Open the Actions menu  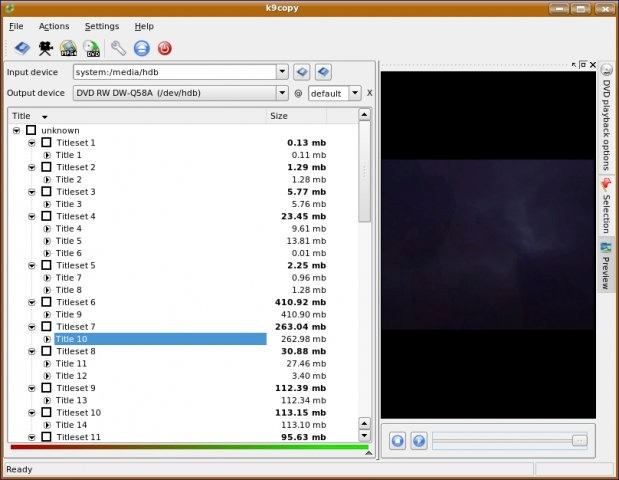(x=54, y=26)
